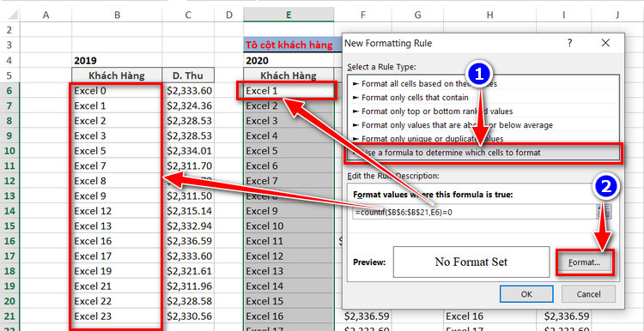Screen dimensions: 644x331
Task: Click the '$2,311.96' revenue cell
Action: (x=188, y=286)
